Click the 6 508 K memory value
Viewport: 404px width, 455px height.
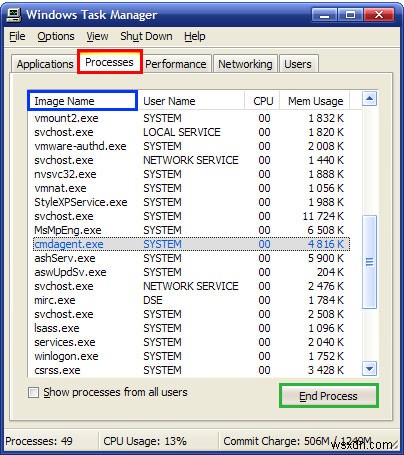(325, 230)
